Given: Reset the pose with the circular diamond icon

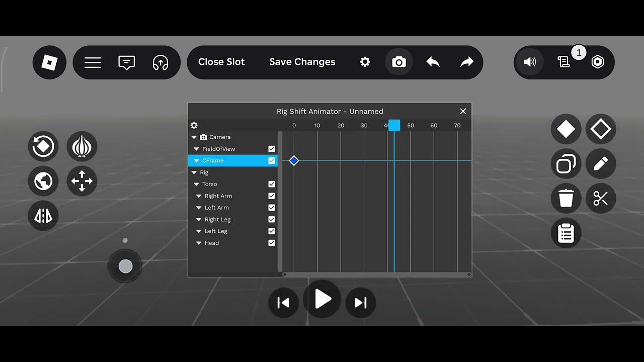Looking at the screenshot, I should point(43,147).
